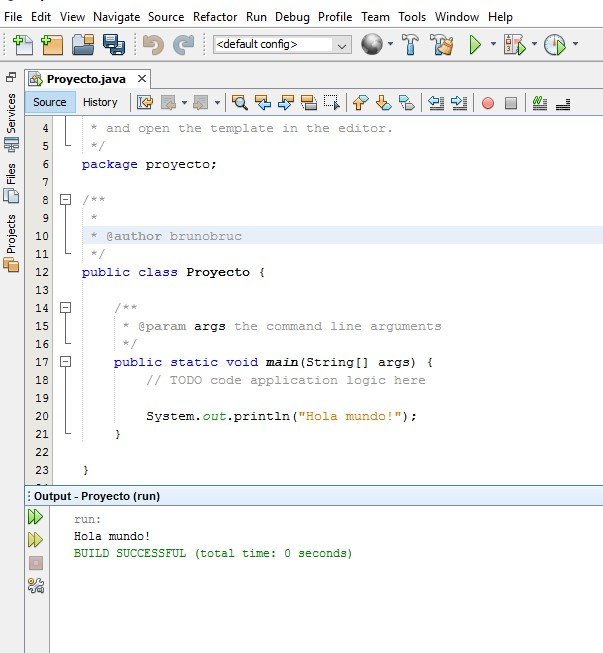Open the Refactor menu

[x=215, y=17]
